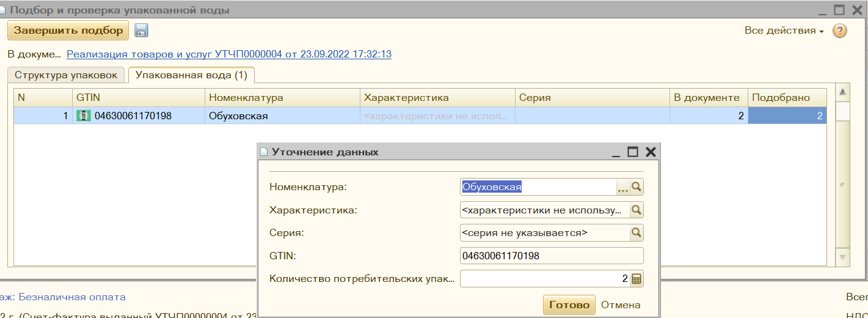Click the В документе column header
This screenshot has height=318, width=868.
[709, 97]
